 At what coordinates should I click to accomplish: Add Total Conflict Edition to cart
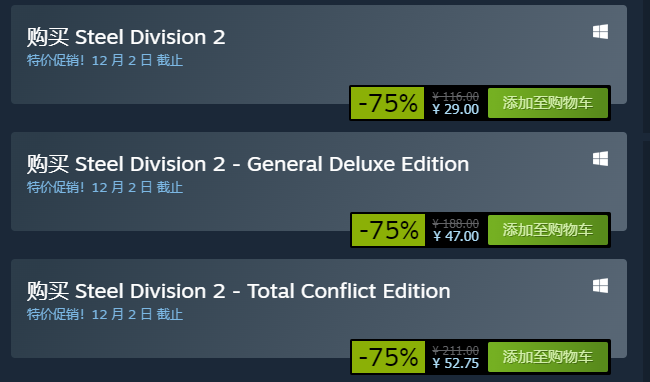click(548, 357)
